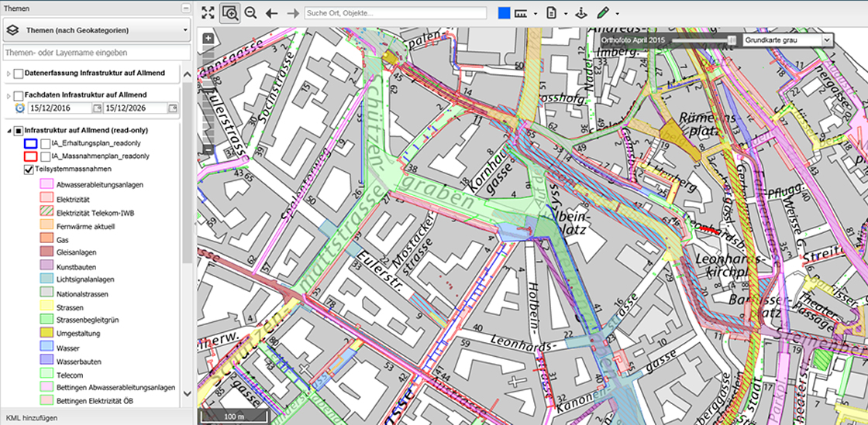Open the measure ruler tool
This screenshot has height=425, width=868.
520,13
